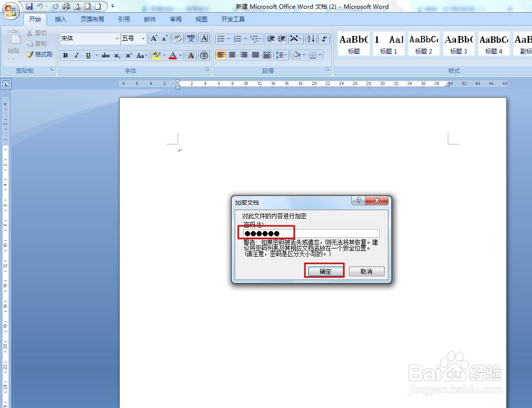The width and height of the screenshot is (532, 408).
Task: Open the font name dropdown (宋体)
Action: (x=117, y=38)
